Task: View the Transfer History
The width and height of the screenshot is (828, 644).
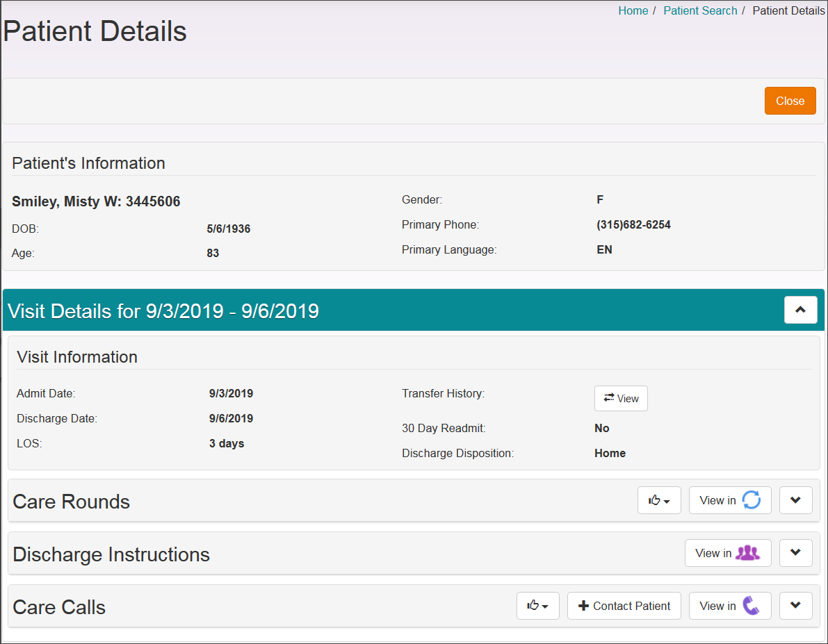Action: (x=621, y=399)
